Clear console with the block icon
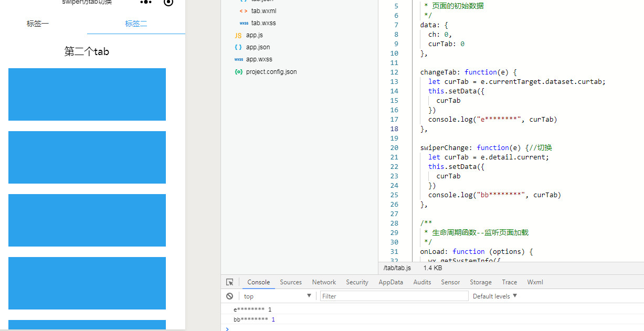 pyautogui.click(x=229, y=296)
